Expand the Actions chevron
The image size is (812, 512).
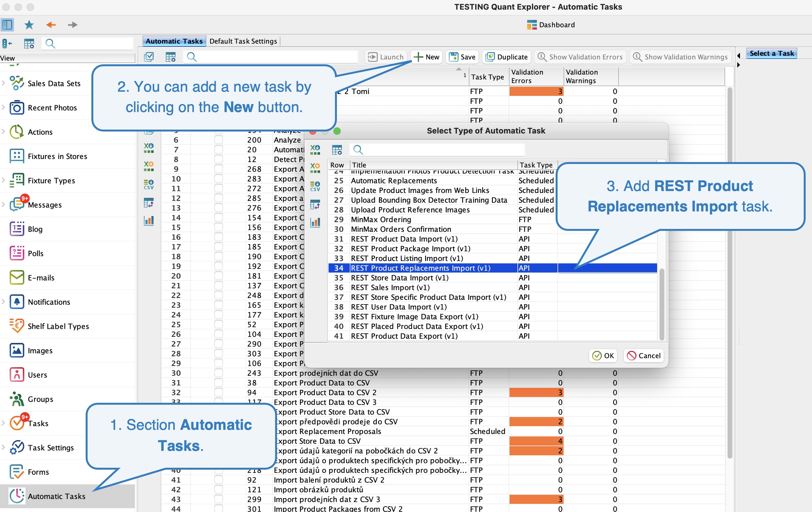4,131
